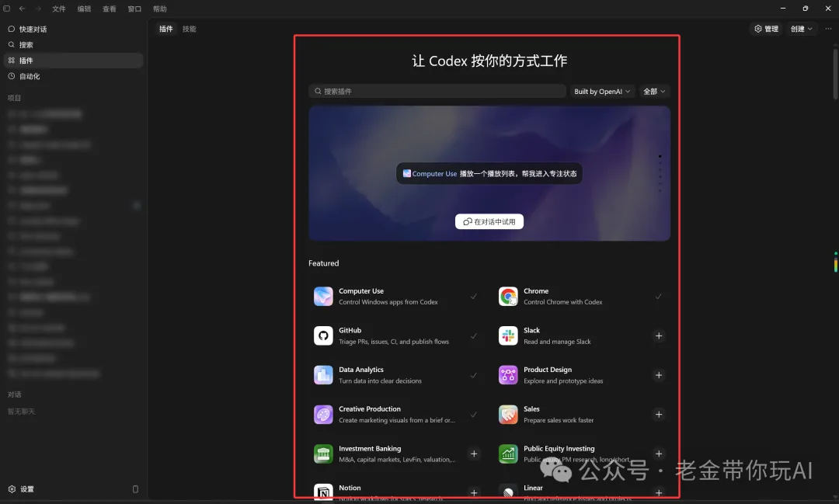
Task: Click the Creative Production installed checkmark
Action: [x=474, y=415]
